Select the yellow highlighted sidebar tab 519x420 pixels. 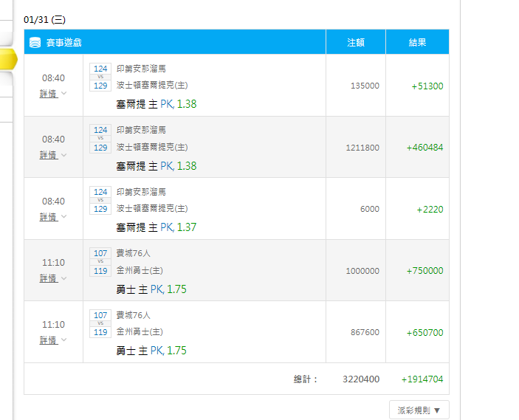point(9,59)
